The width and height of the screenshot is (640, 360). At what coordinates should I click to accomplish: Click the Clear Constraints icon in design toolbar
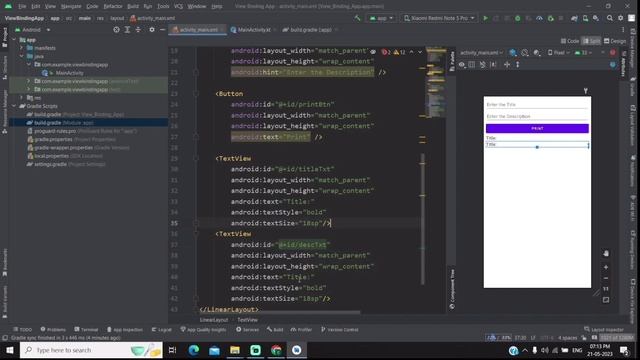pos(482,64)
